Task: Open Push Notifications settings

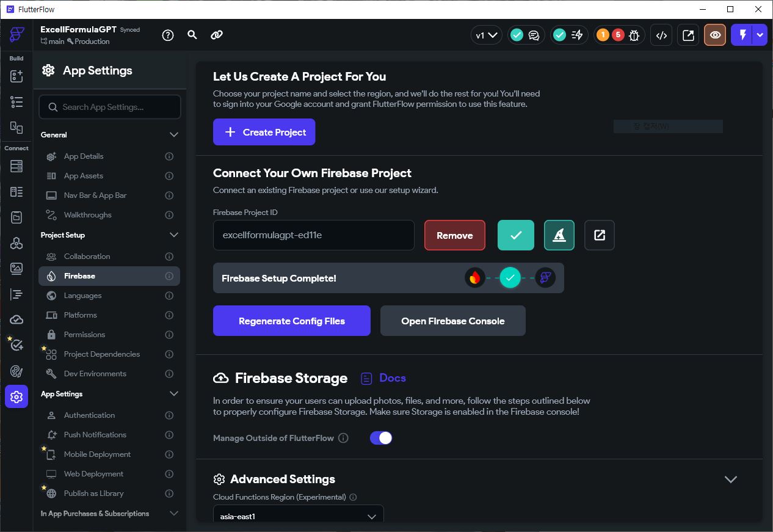Action: pyautogui.click(x=109, y=435)
